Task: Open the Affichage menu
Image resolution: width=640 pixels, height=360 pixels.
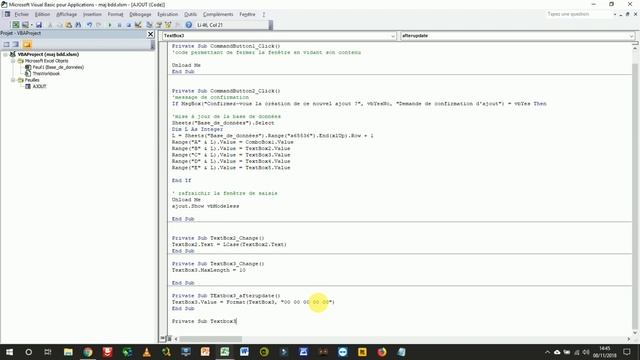Action: click(67, 14)
